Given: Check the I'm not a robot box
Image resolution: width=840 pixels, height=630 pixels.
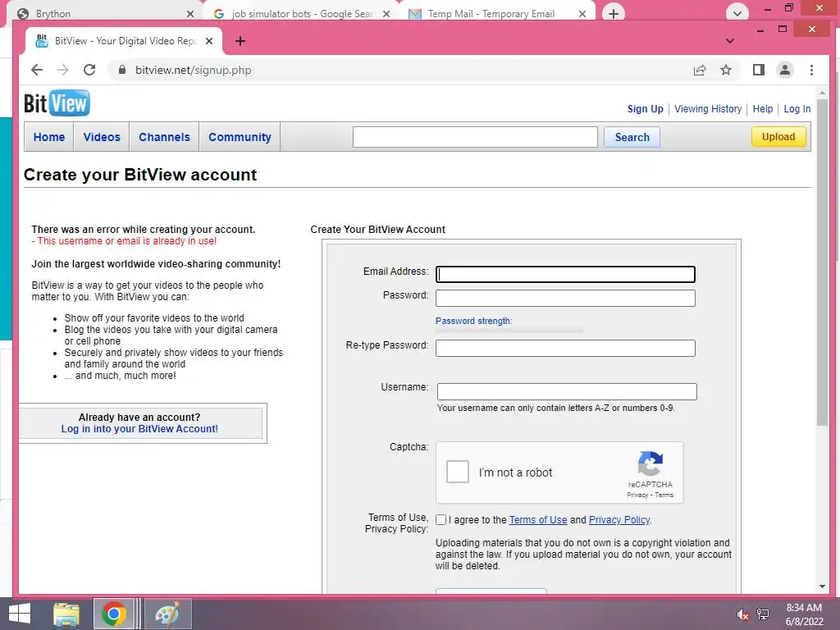Looking at the screenshot, I should pyautogui.click(x=458, y=472).
